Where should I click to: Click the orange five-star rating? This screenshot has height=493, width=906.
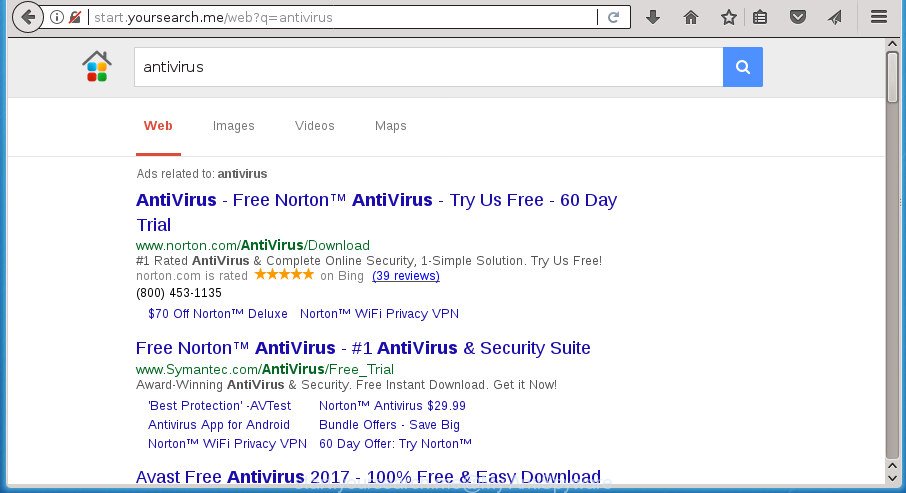coord(284,275)
